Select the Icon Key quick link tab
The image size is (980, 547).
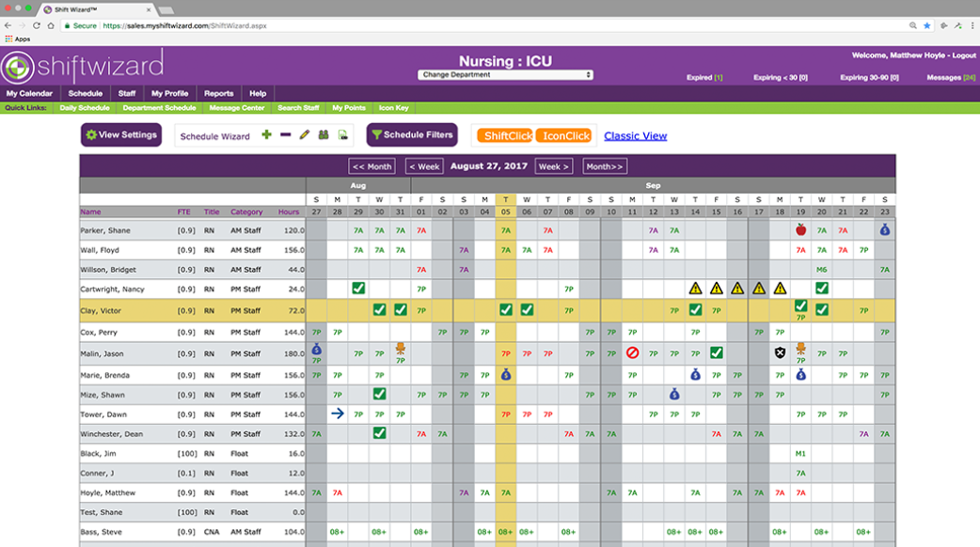[392, 107]
